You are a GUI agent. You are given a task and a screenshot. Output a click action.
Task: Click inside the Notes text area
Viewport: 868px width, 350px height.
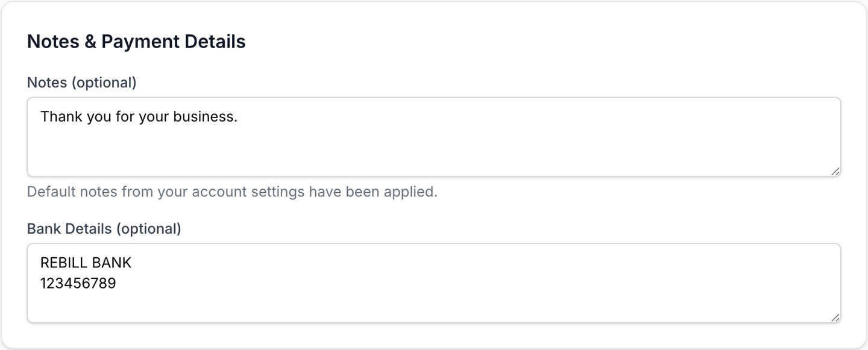pyautogui.click(x=434, y=145)
